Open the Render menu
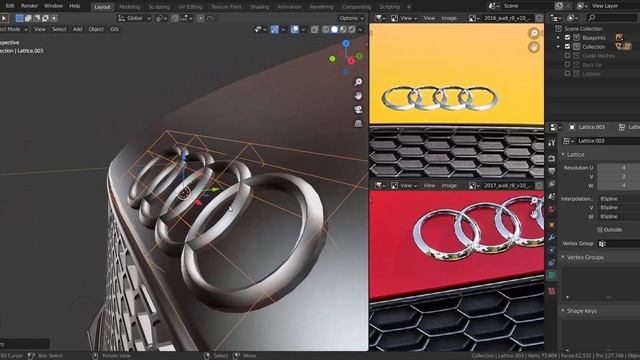The image size is (640, 360). click(x=29, y=6)
